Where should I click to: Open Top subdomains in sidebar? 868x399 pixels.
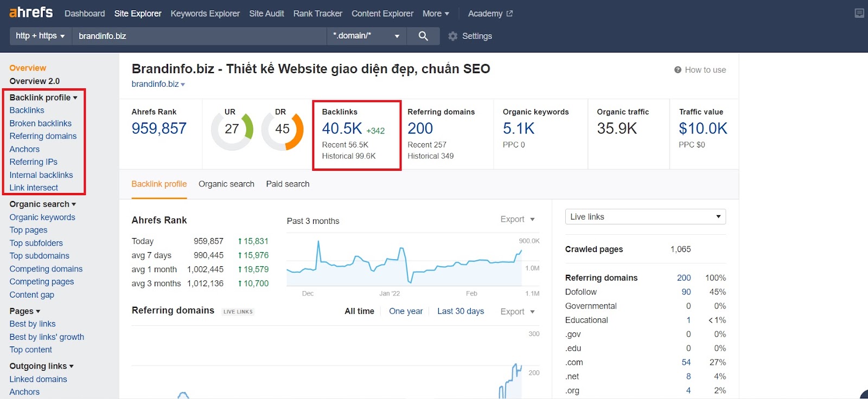(x=39, y=256)
